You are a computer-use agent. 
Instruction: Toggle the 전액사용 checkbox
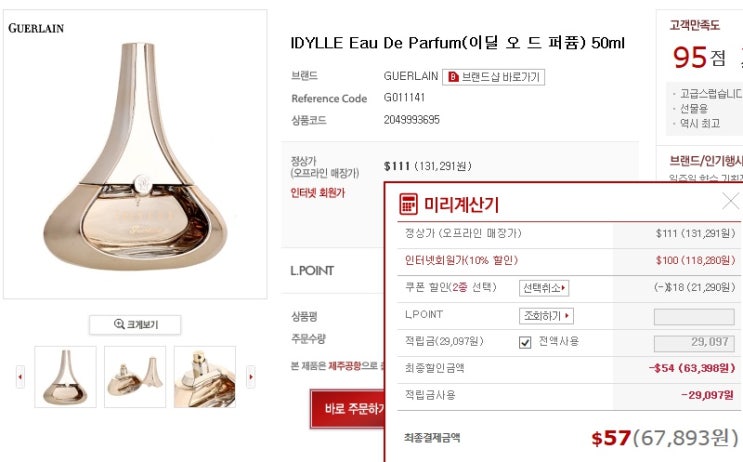(525, 342)
